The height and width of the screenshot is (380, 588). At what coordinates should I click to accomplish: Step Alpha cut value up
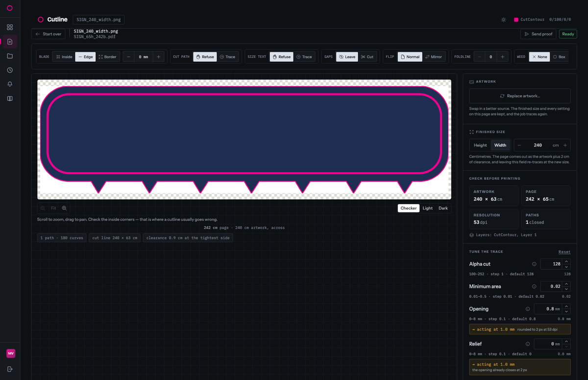tap(567, 261)
